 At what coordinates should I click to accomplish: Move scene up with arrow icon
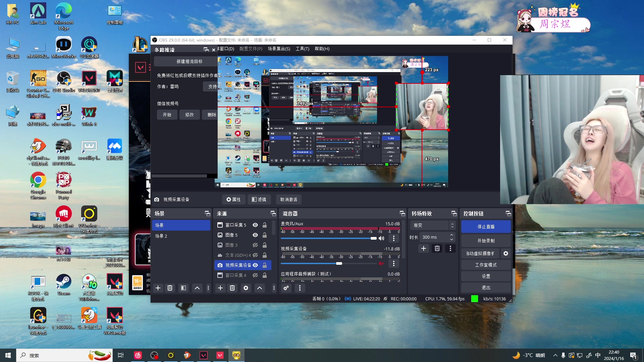point(197,288)
